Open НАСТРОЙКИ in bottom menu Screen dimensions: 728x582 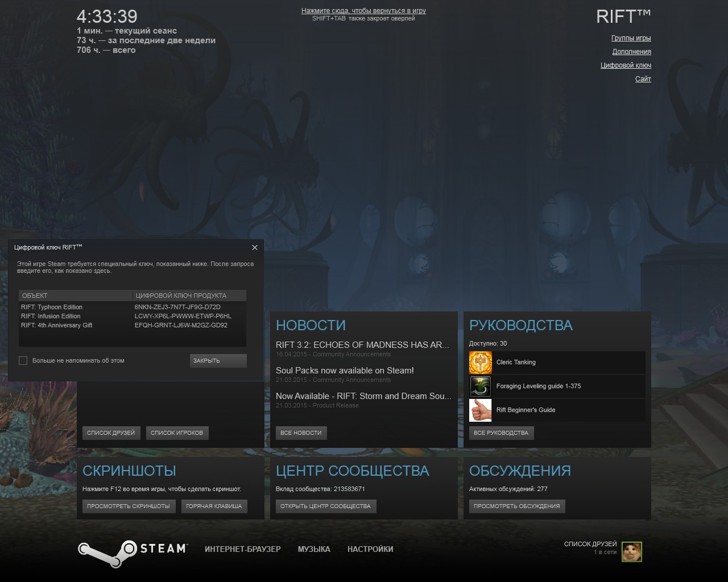coord(370,549)
